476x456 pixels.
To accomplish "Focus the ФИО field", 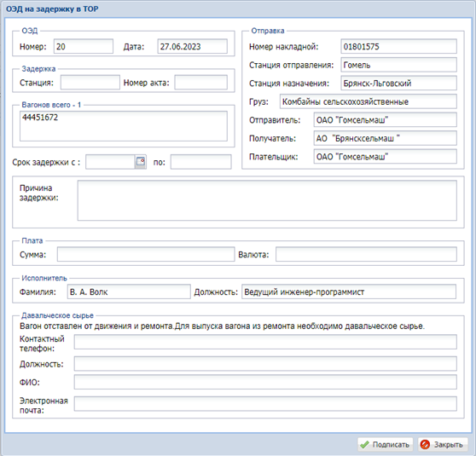I will coord(265,382).
